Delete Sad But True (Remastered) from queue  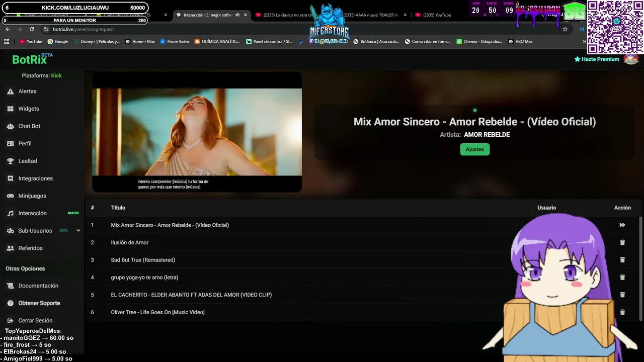pyautogui.click(x=622, y=260)
